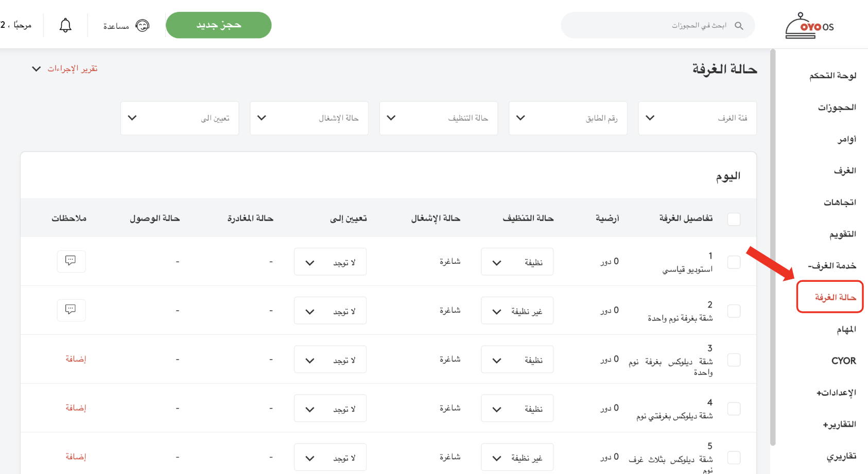Click the vertical scrollbar
868x474 pixels.
(773, 247)
